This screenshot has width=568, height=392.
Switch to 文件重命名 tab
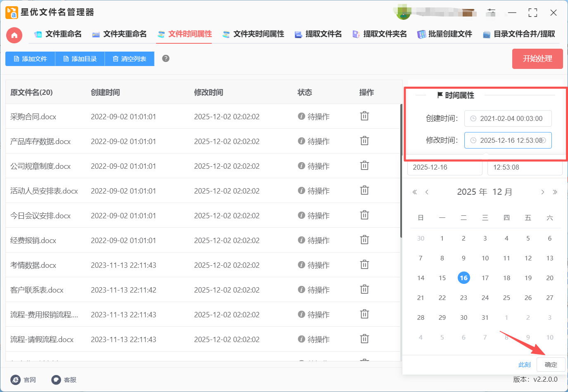pyautogui.click(x=58, y=34)
